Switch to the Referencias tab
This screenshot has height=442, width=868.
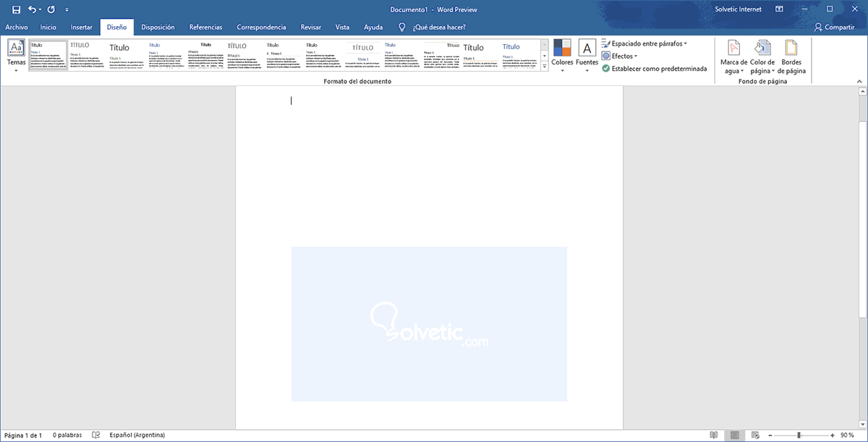[x=205, y=27]
